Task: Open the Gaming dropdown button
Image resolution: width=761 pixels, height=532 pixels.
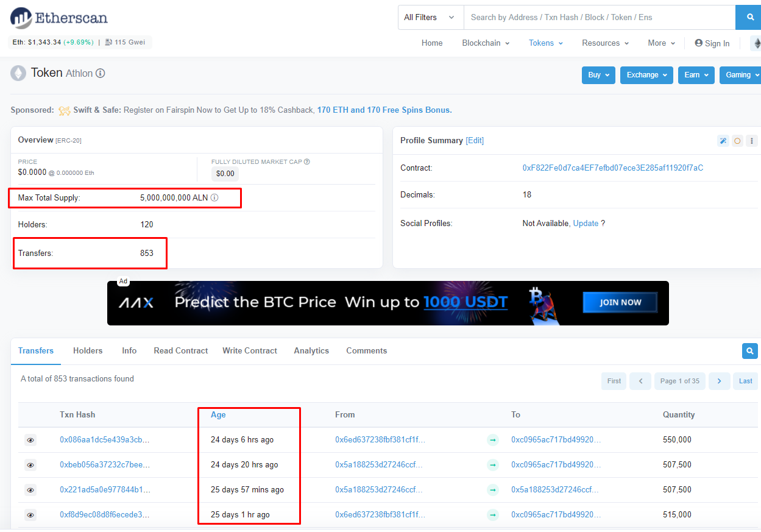Action: click(x=740, y=75)
